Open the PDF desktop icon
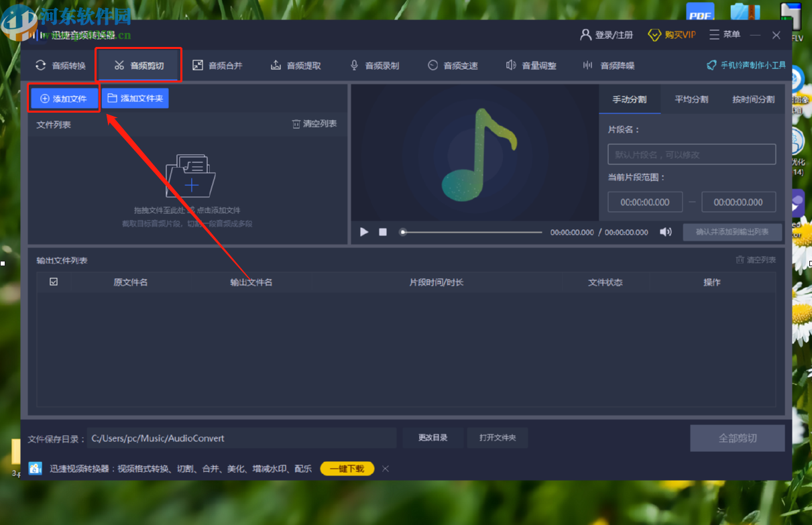 coord(700,11)
